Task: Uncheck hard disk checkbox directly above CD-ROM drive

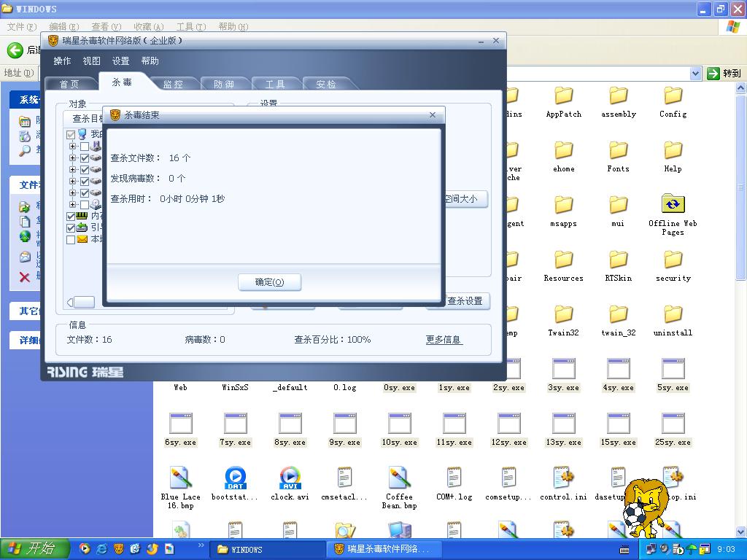Action: [85, 192]
